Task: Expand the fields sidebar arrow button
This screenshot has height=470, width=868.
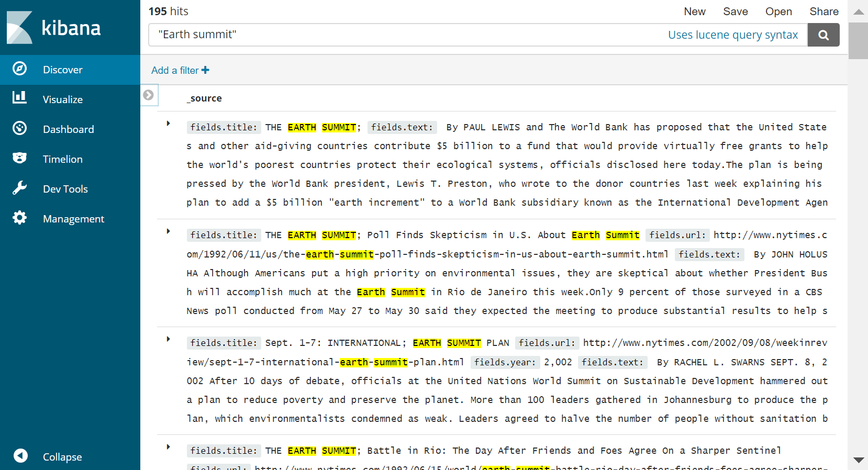Action: tap(149, 95)
